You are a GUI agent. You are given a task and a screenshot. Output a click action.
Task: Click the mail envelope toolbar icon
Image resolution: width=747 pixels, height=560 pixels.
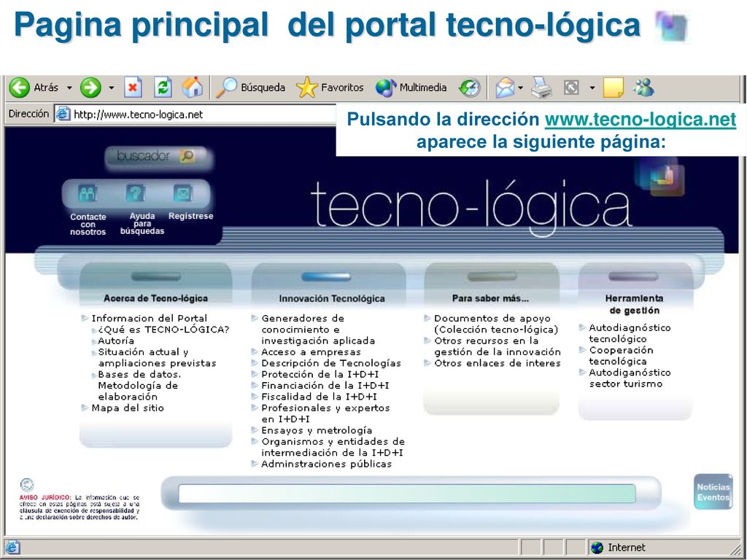pyautogui.click(x=505, y=88)
